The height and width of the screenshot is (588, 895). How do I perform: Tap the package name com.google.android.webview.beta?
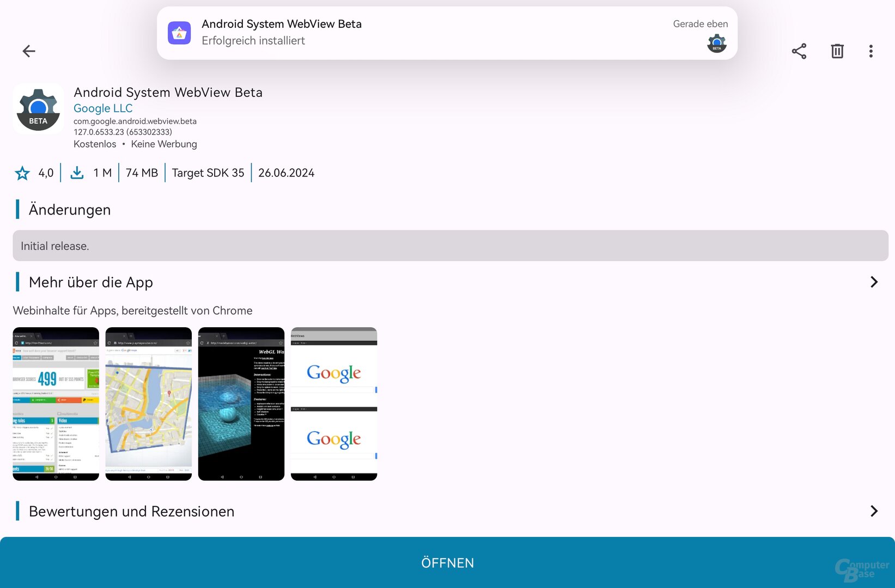135,121
